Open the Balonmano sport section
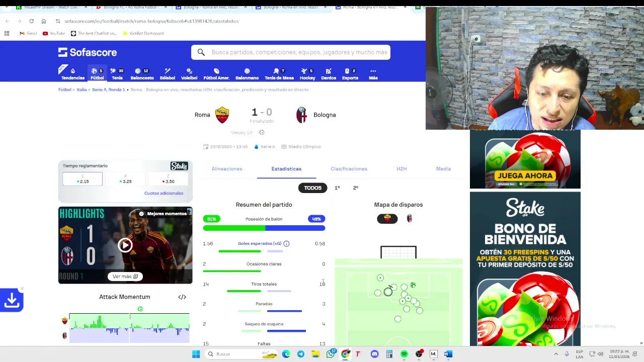The height and width of the screenshot is (362, 644). (247, 74)
